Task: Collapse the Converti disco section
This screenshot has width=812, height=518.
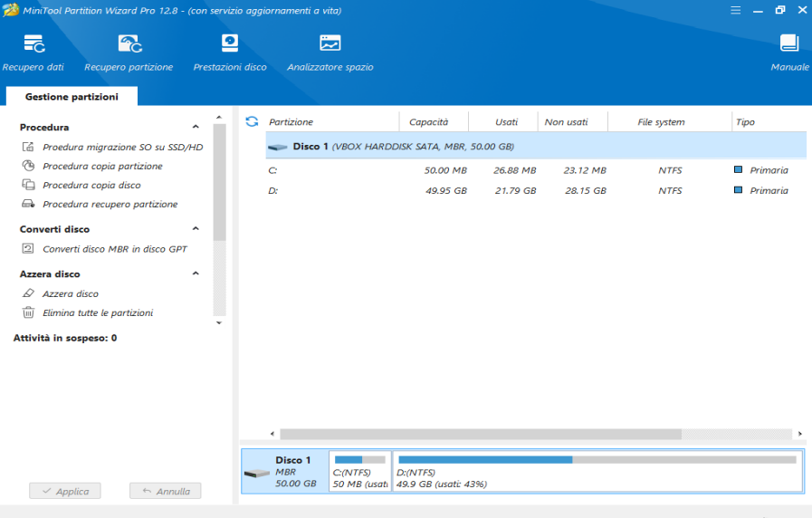Action: click(x=196, y=228)
